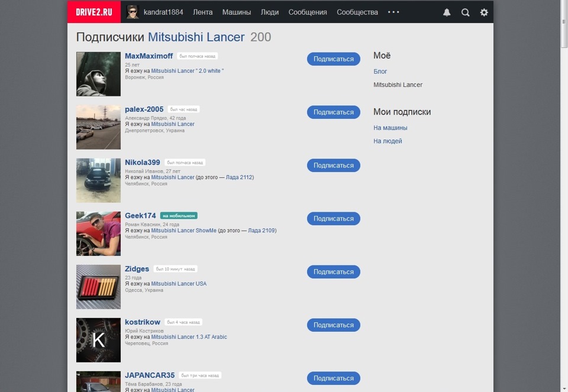Open kostrikow letter K avatar
Viewport: 568px width, 392px height.
pyautogui.click(x=98, y=340)
